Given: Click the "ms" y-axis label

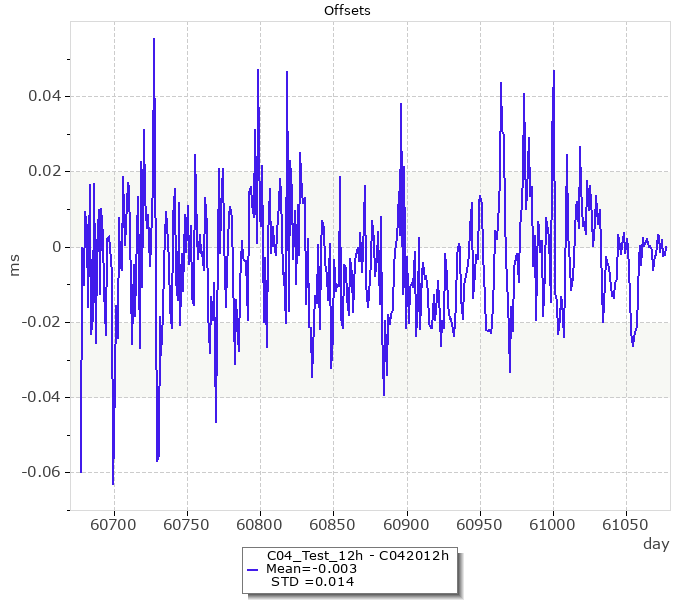Looking at the screenshot, I should (x=14, y=265).
